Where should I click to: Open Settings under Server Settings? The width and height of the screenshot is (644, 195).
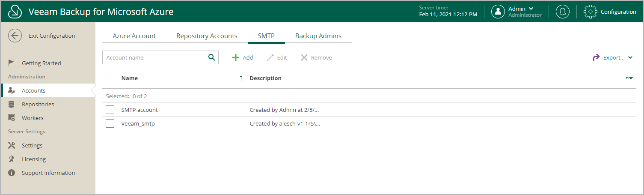[32, 145]
